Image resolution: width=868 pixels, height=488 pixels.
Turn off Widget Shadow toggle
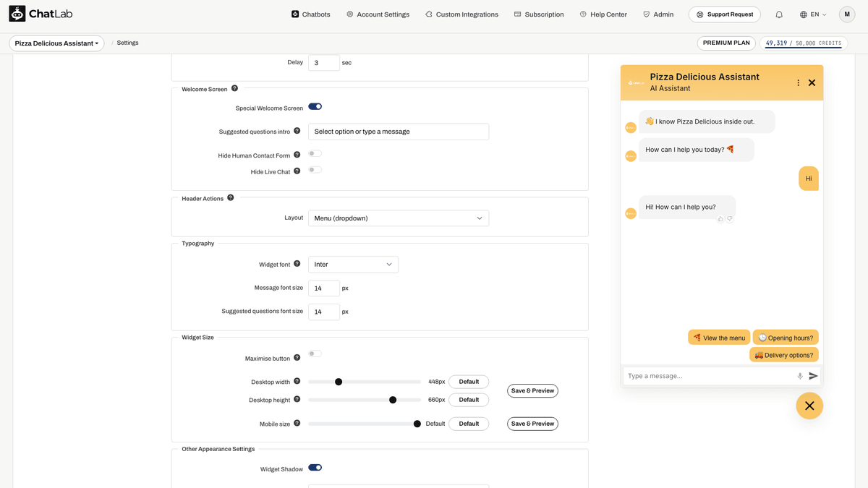[x=315, y=468]
